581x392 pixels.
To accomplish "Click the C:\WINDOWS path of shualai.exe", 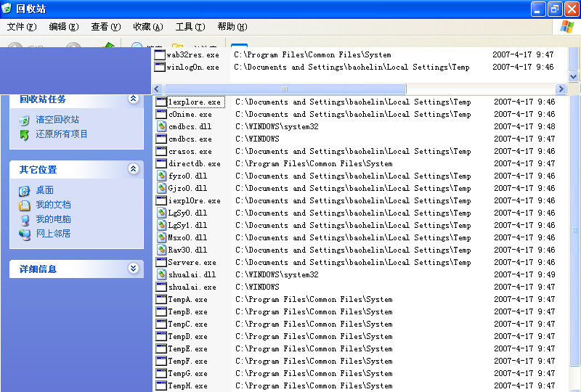I will pyautogui.click(x=258, y=287).
